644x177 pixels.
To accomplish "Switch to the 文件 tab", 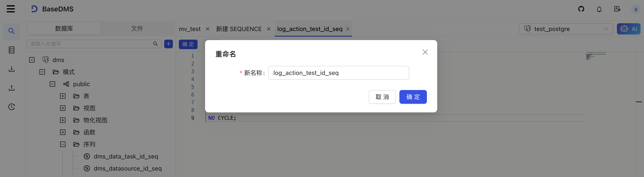I will (x=137, y=29).
